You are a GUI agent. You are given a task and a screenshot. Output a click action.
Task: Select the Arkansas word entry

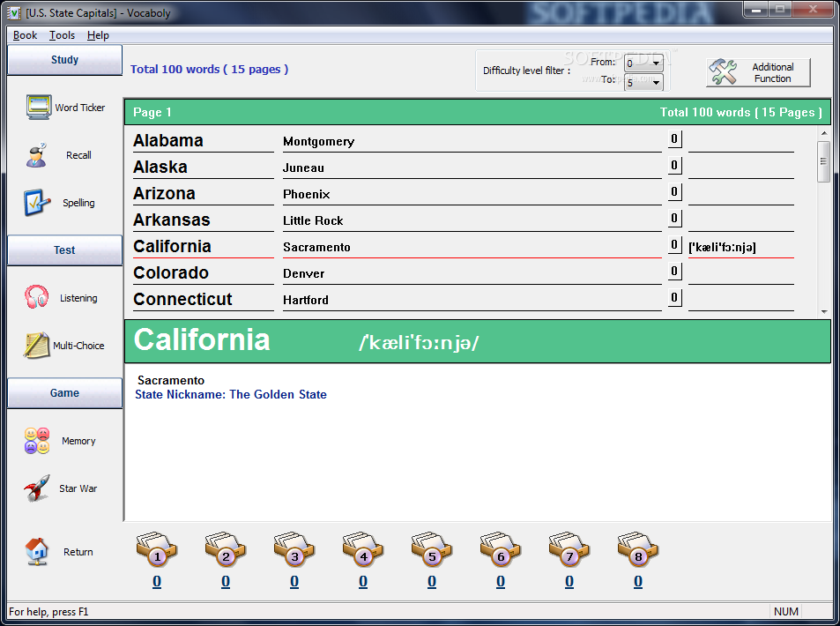pyautogui.click(x=171, y=220)
